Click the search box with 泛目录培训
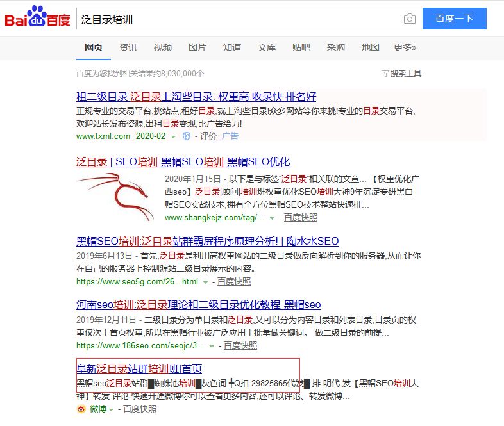Viewport: 504px width, 426px height. point(249,19)
